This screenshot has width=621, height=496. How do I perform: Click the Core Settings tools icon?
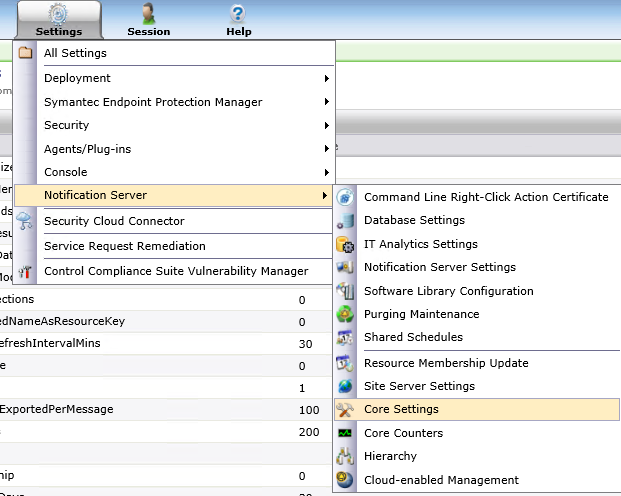pyautogui.click(x=345, y=410)
